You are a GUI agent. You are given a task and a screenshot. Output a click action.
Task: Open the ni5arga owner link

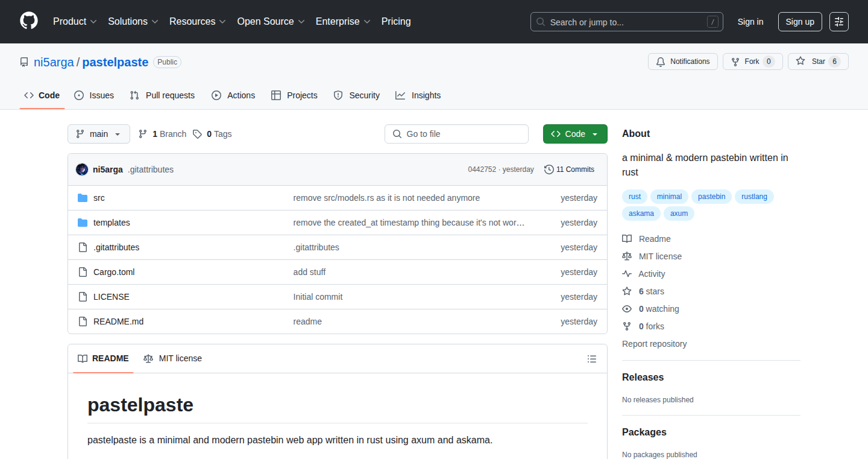click(x=54, y=62)
